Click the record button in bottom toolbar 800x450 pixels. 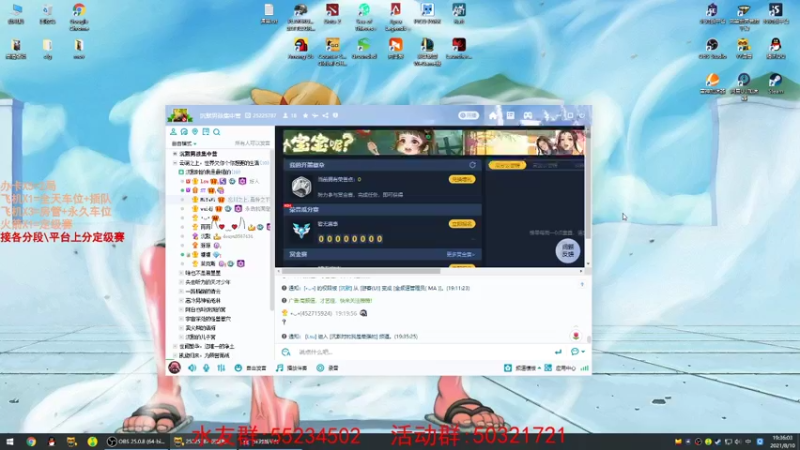(x=328, y=368)
